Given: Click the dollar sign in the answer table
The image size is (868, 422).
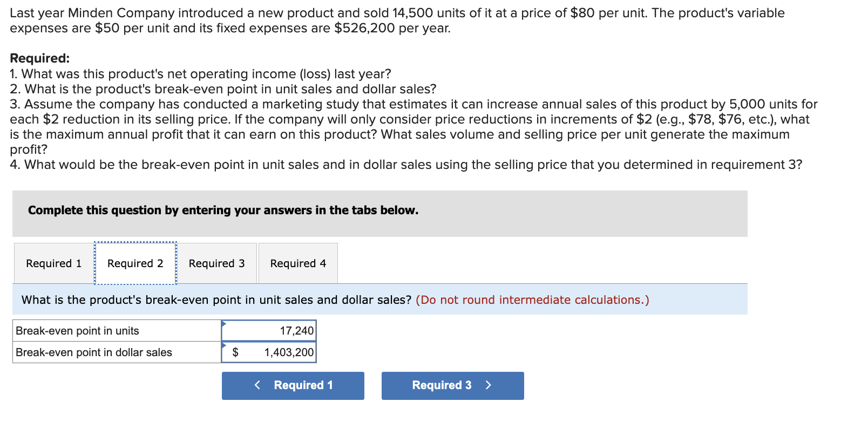Looking at the screenshot, I should point(235,352).
